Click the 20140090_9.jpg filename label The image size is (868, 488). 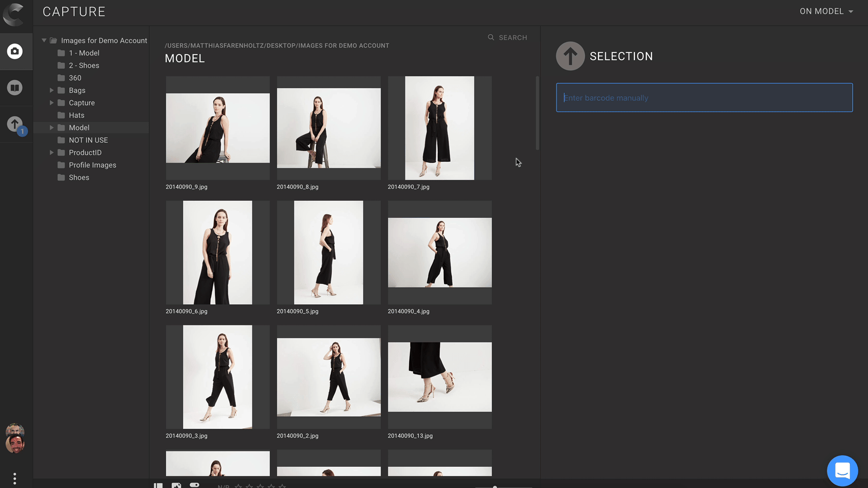coord(186,187)
